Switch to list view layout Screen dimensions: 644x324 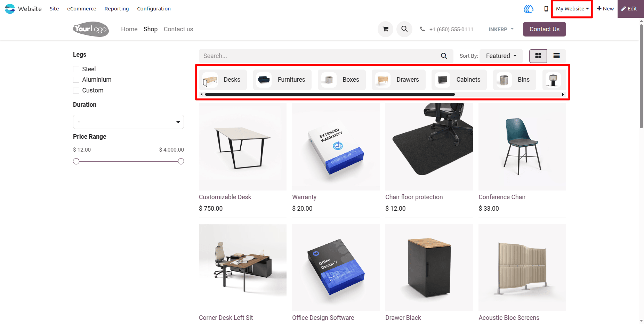click(556, 56)
